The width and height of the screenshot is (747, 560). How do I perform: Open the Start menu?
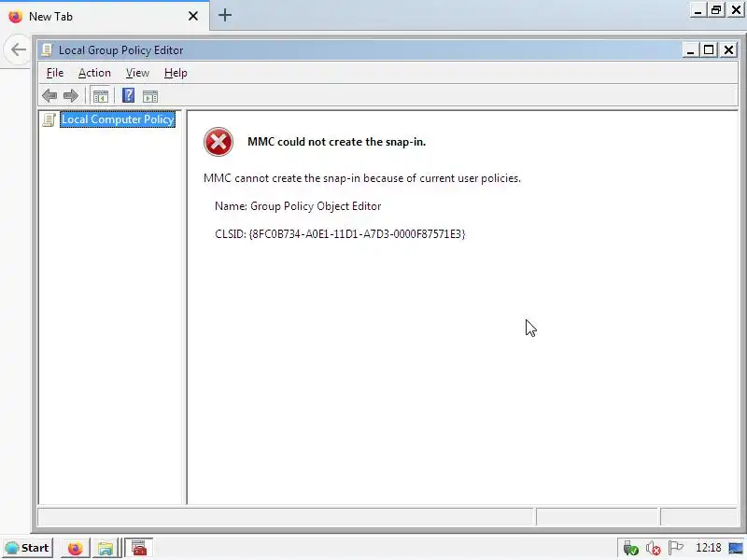click(x=28, y=548)
